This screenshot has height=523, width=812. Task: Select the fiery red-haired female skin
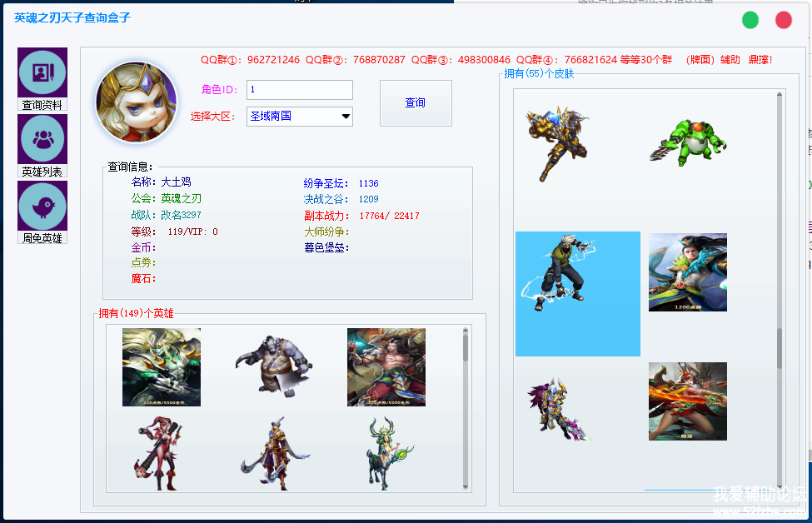[688, 401]
